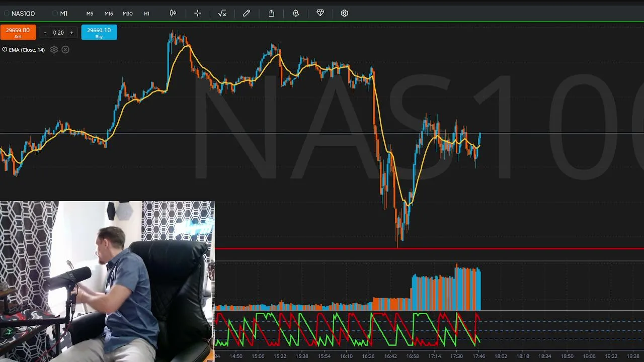The height and width of the screenshot is (362, 644).
Task: Click the 0.20 lot size field
Action: (x=58, y=33)
